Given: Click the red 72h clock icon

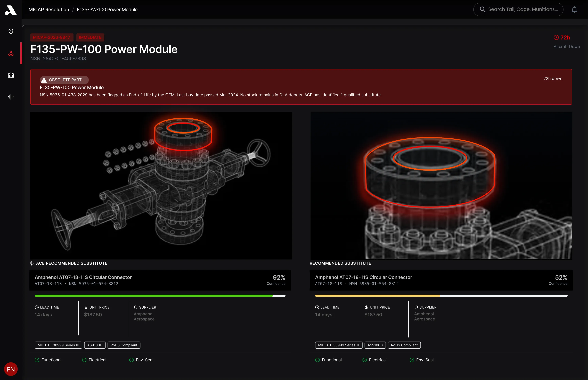Looking at the screenshot, I should (556, 37).
